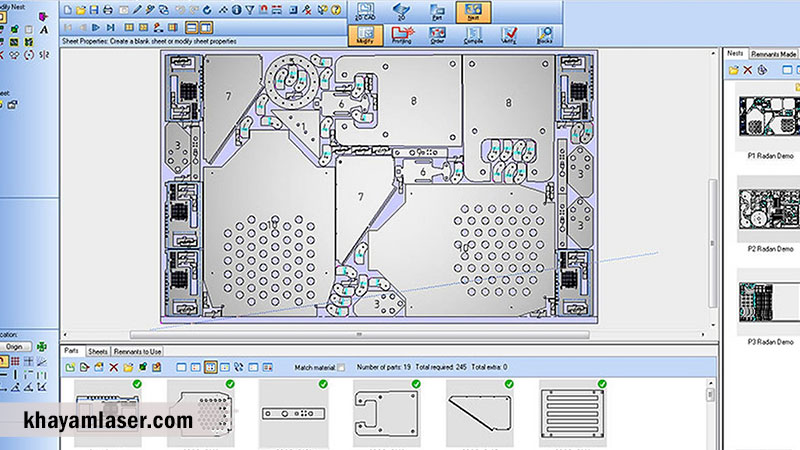This screenshot has height=450, width=800.
Task: Open the Sheets tab
Action: click(98, 351)
